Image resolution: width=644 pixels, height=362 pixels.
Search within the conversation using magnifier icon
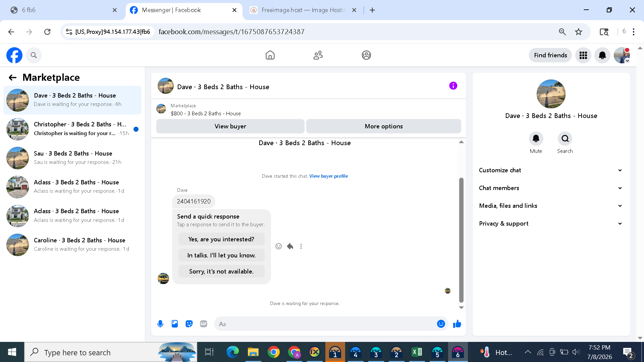coord(565,138)
